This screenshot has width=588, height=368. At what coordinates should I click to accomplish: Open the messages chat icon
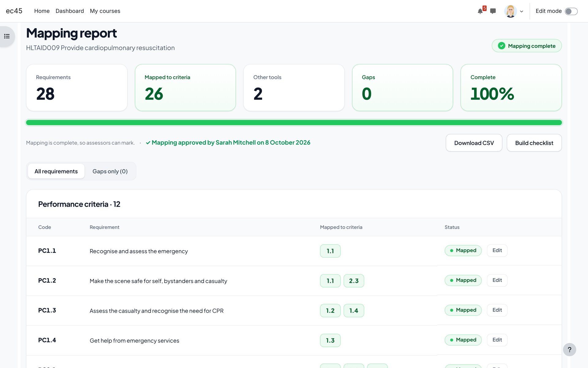point(493,11)
